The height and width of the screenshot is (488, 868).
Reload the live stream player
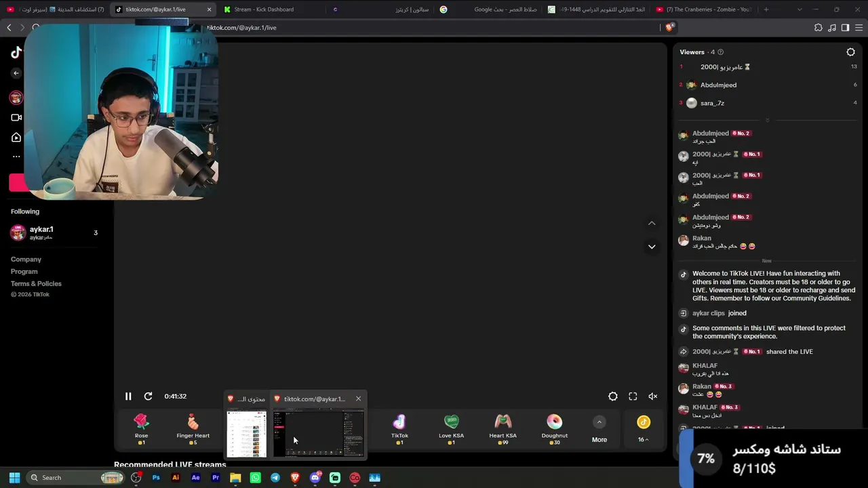149,396
